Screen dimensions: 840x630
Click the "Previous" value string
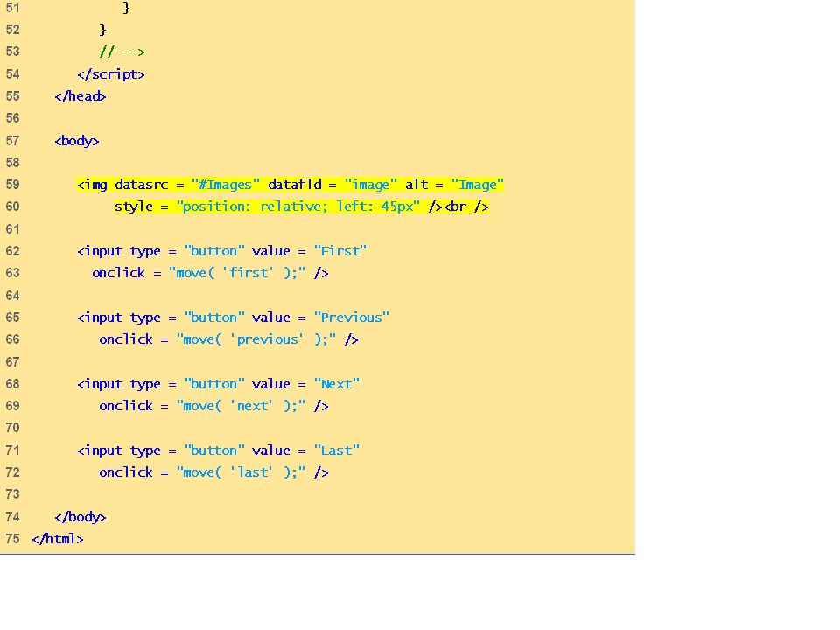click(352, 318)
